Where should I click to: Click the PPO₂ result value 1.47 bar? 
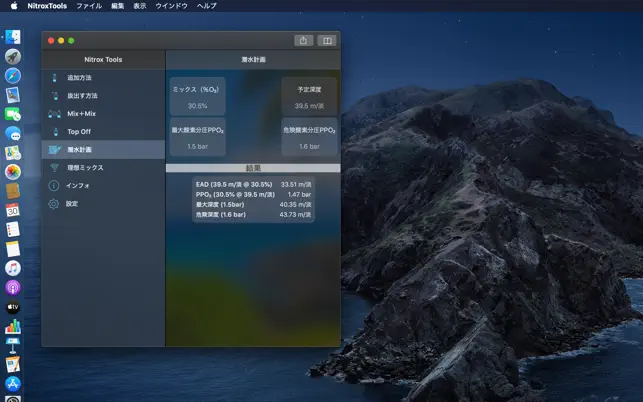299,194
